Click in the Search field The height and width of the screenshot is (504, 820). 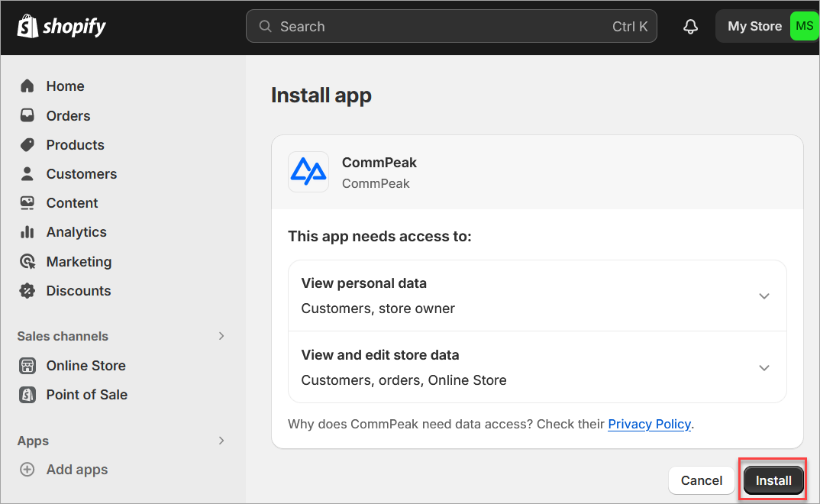coord(451,26)
